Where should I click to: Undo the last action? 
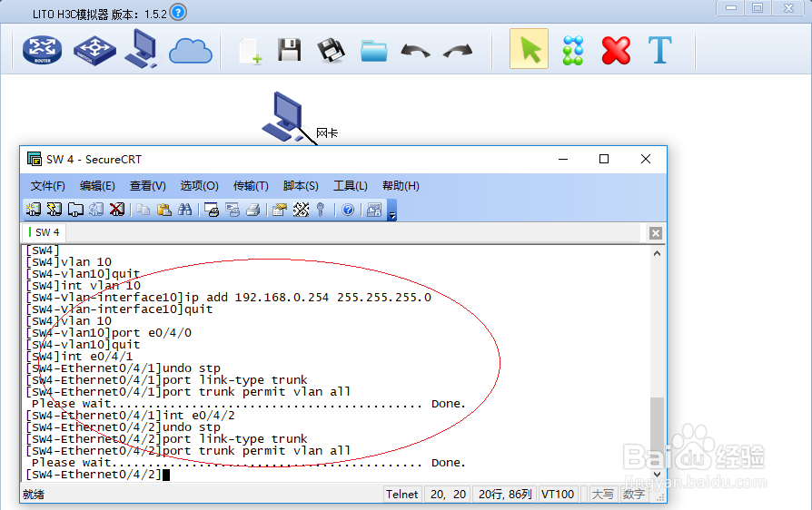[415, 51]
